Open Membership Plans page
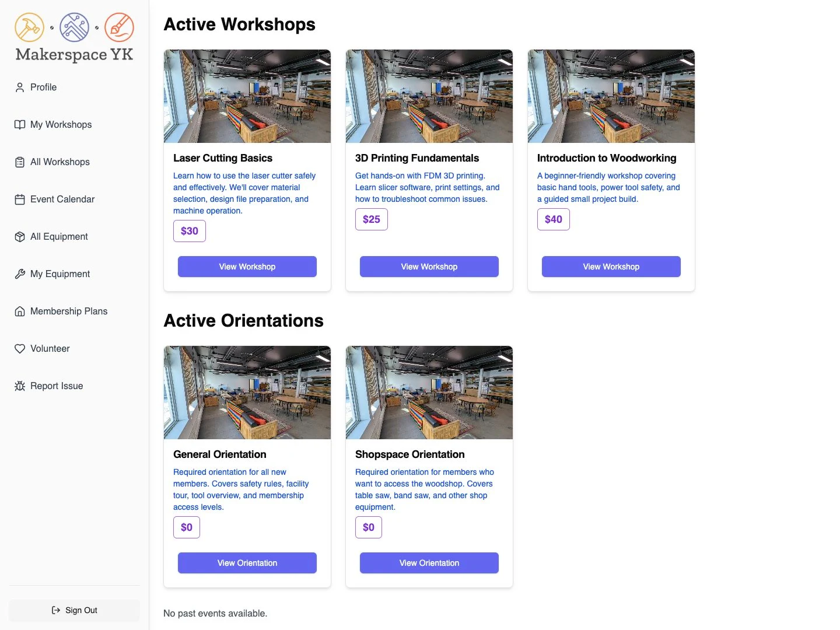 coord(75,311)
